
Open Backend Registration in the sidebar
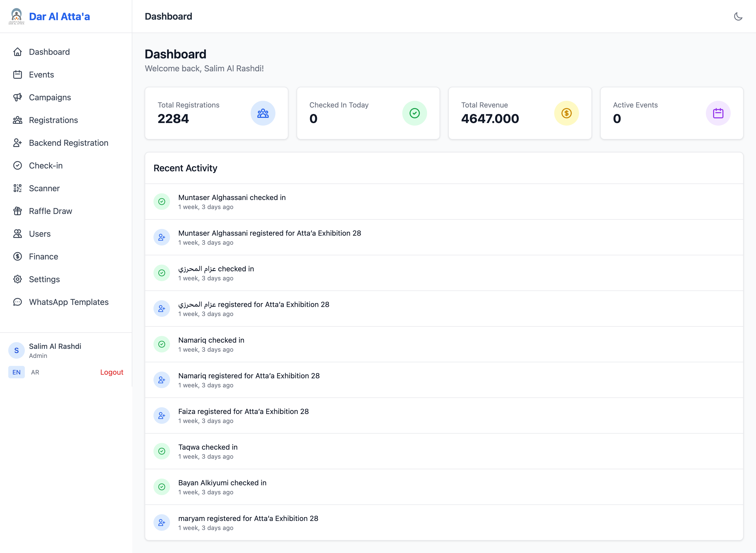pos(68,143)
